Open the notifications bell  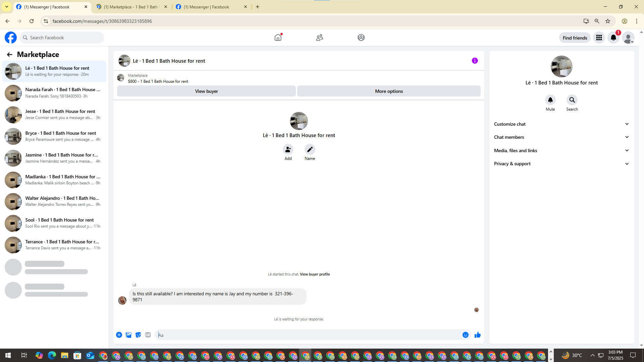click(x=613, y=38)
